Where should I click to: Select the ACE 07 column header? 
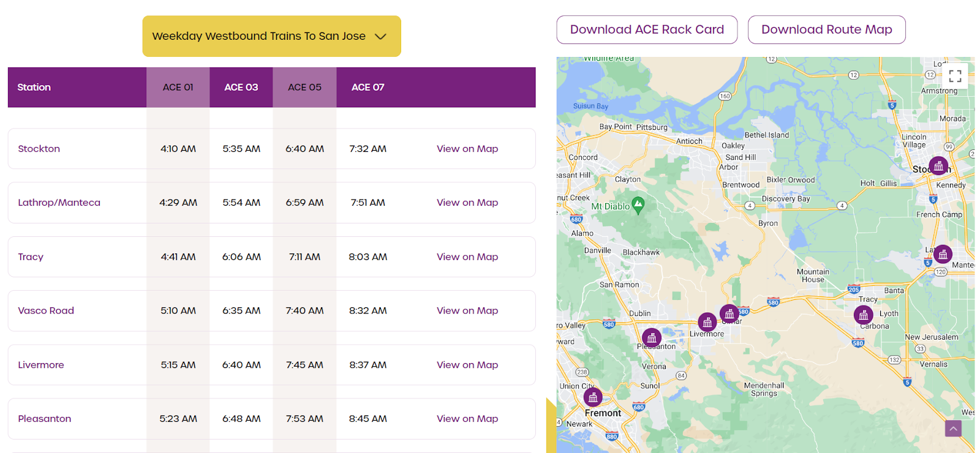click(x=367, y=88)
